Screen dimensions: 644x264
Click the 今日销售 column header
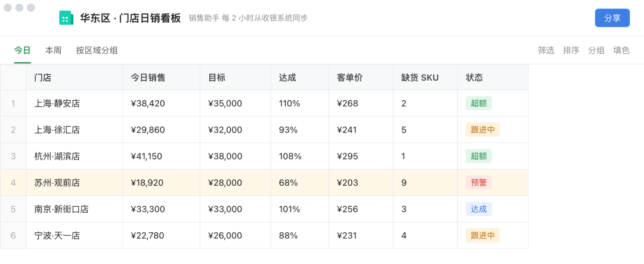click(162, 77)
